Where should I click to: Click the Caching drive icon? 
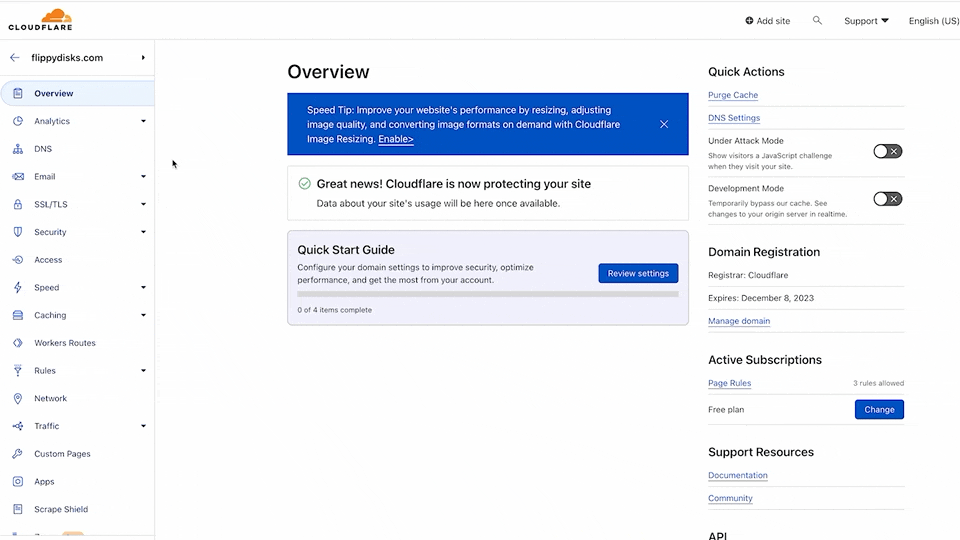pyautogui.click(x=18, y=315)
